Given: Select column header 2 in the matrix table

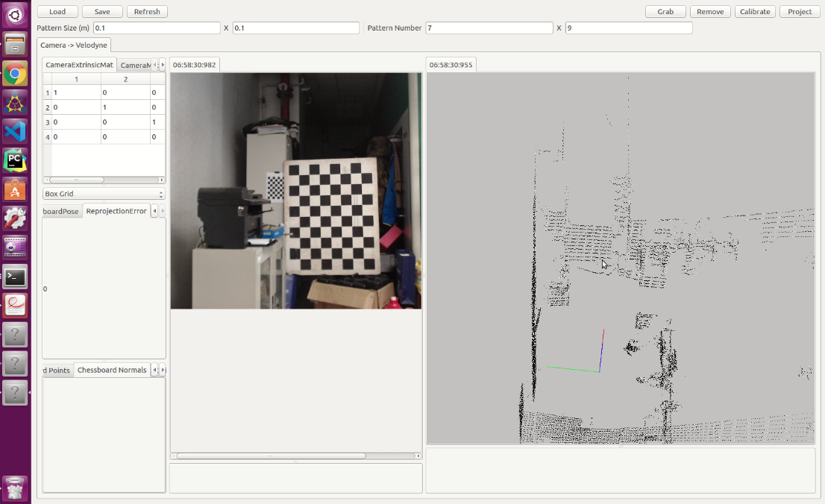Looking at the screenshot, I should pyautogui.click(x=126, y=79).
